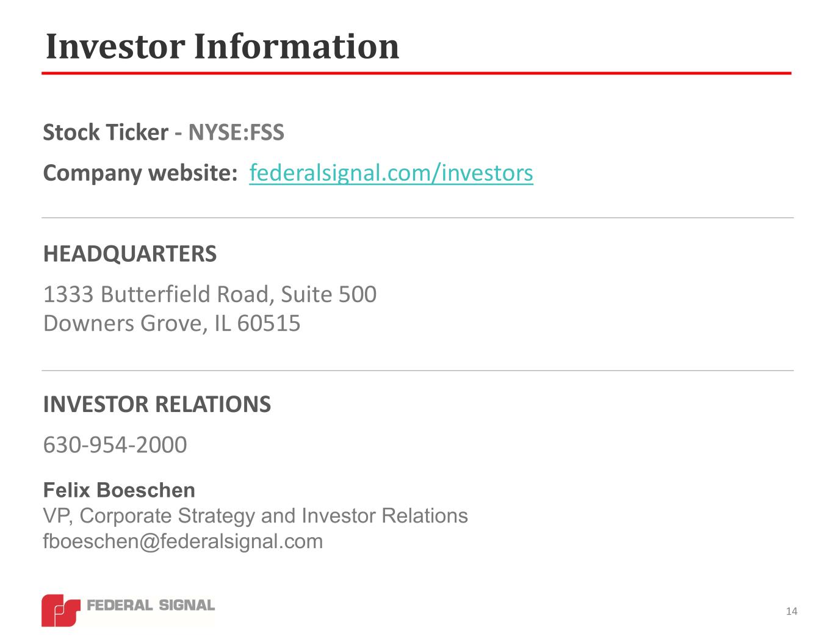Select the name Felix Boeschen
This screenshot has height=644, width=833.
(119, 490)
